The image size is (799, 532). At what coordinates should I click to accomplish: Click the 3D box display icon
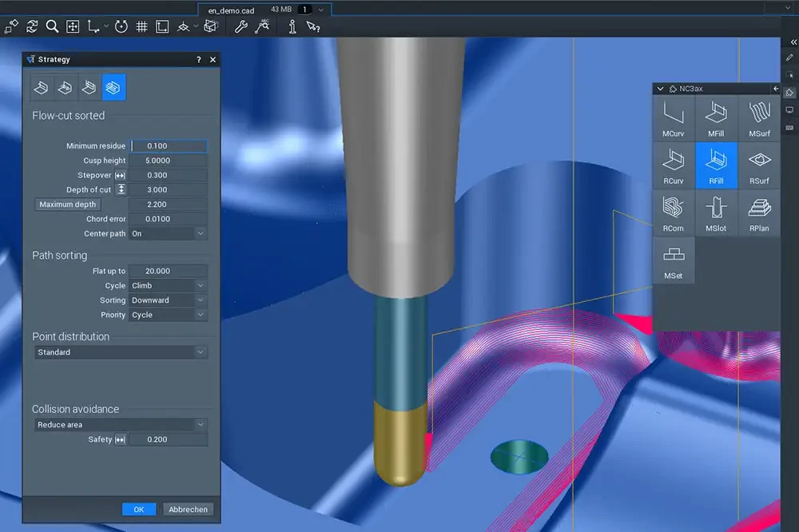click(210, 26)
